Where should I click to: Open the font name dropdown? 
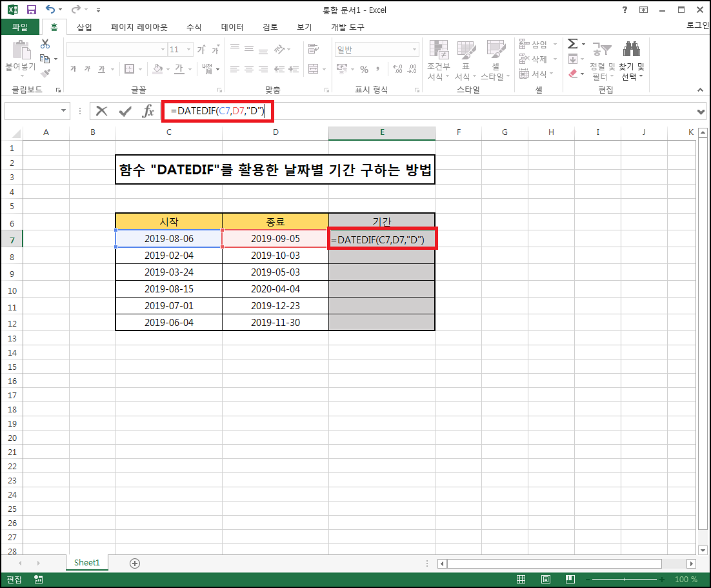pos(163,50)
